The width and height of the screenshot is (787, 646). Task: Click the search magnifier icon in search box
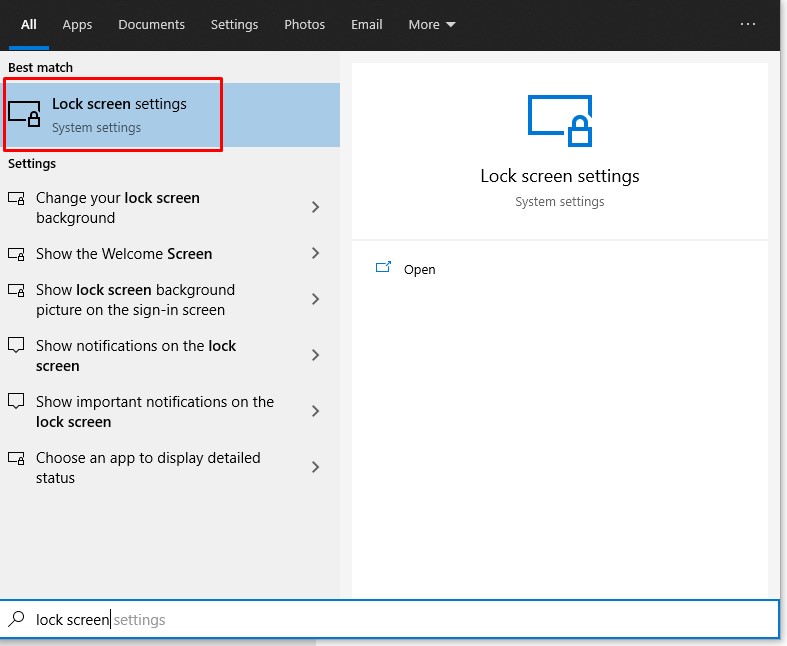[x=16, y=619]
